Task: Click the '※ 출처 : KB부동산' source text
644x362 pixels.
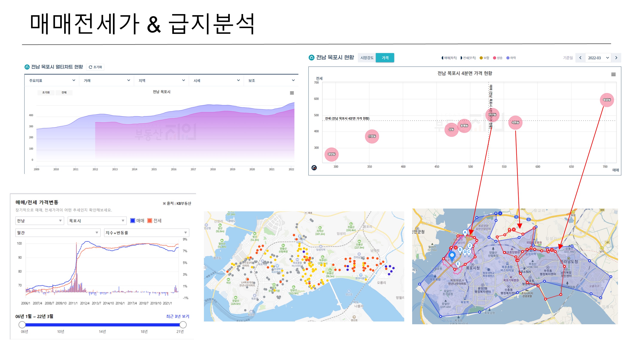Action: [x=177, y=203]
